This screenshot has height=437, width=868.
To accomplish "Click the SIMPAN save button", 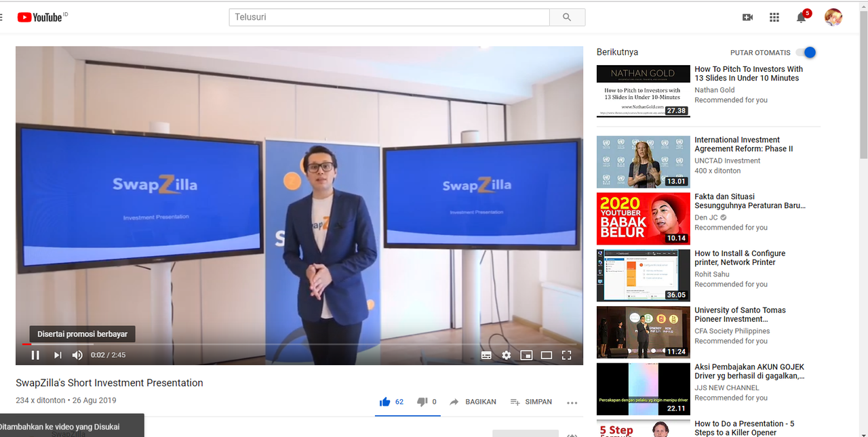I will tap(531, 402).
